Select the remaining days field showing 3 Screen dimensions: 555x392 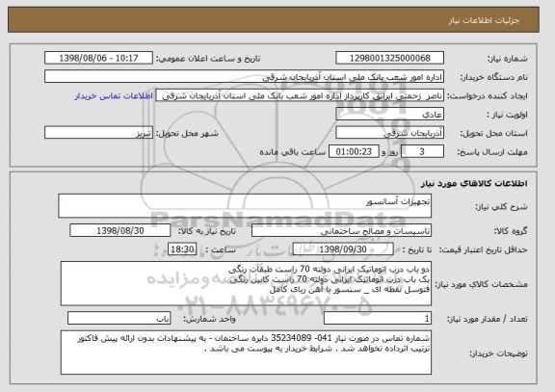pyautogui.click(x=422, y=151)
